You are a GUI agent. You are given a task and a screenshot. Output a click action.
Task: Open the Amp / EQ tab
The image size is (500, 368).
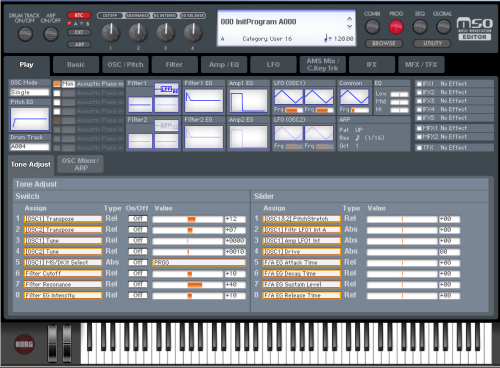224,65
